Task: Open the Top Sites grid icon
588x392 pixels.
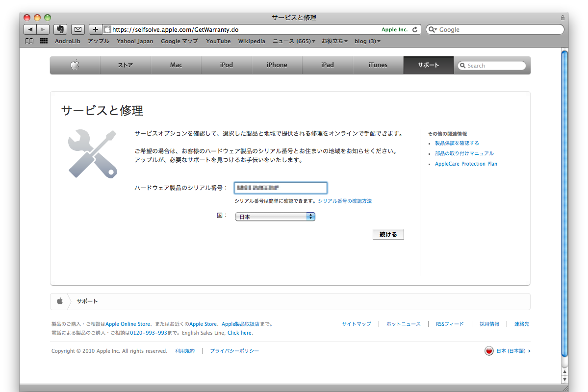Action: click(x=44, y=41)
